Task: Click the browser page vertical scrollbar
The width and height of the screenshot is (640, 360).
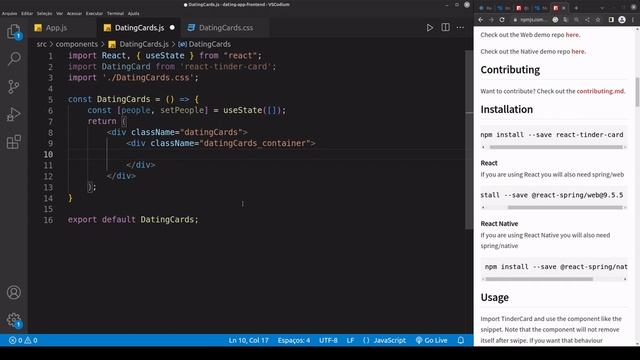Action: tap(638, 92)
